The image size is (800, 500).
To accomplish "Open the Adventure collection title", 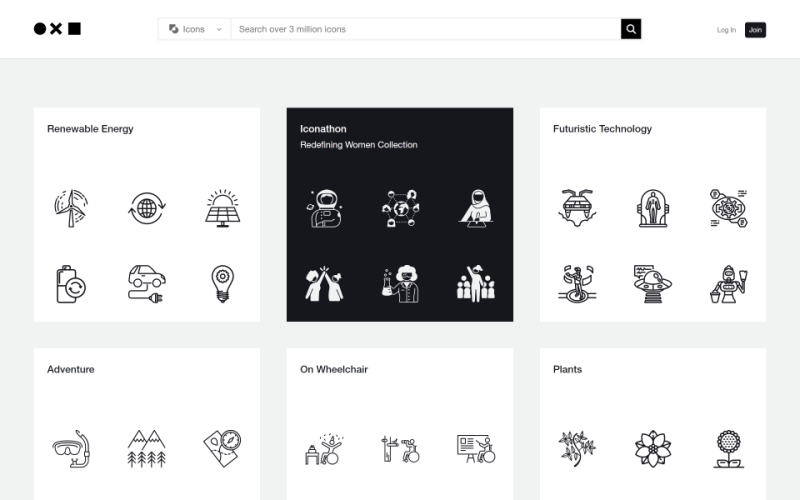I will pos(70,369).
